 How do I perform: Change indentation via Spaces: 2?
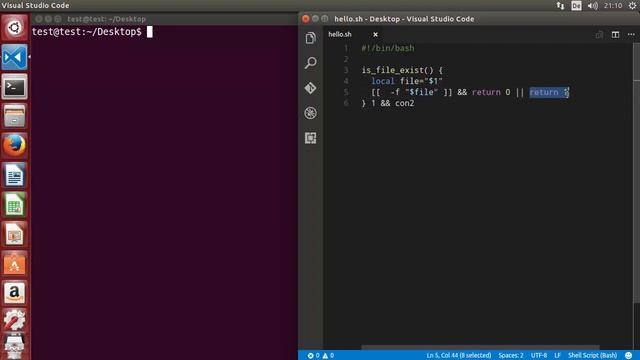click(x=511, y=356)
